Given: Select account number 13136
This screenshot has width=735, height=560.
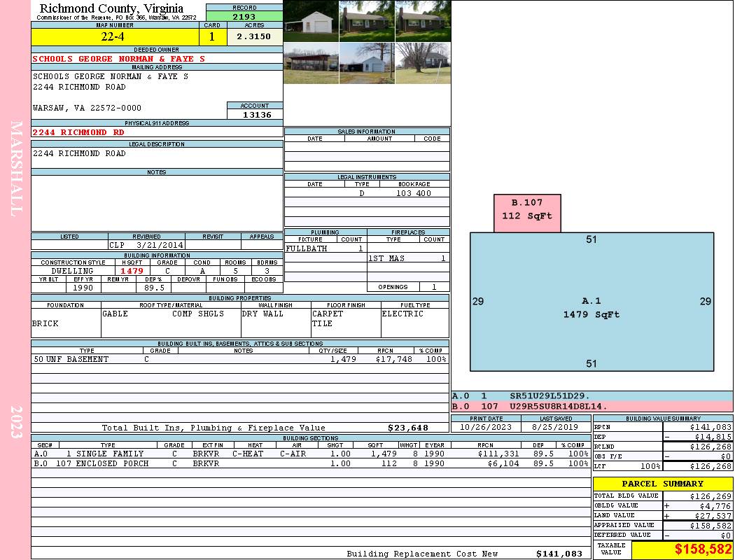Looking at the screenshot, I should coord(257,115).
